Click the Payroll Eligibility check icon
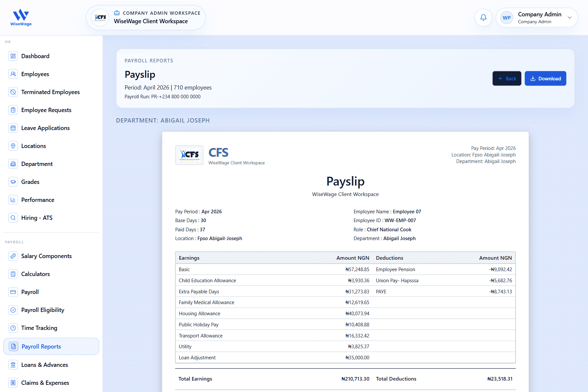 (x=13, y=310)
